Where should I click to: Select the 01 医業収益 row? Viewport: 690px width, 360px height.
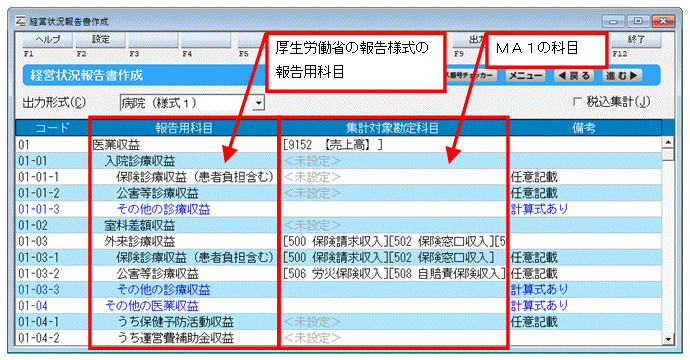[339, 144]
